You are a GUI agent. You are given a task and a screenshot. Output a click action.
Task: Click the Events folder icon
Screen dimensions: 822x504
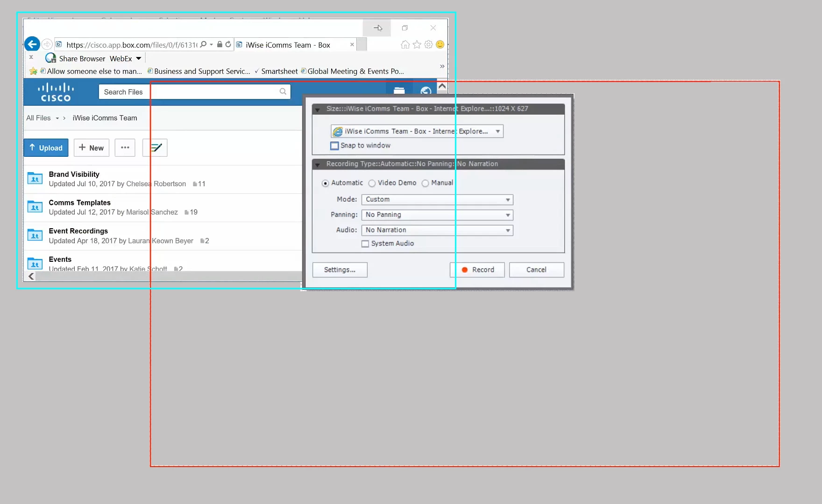click(x=35, y=264)
